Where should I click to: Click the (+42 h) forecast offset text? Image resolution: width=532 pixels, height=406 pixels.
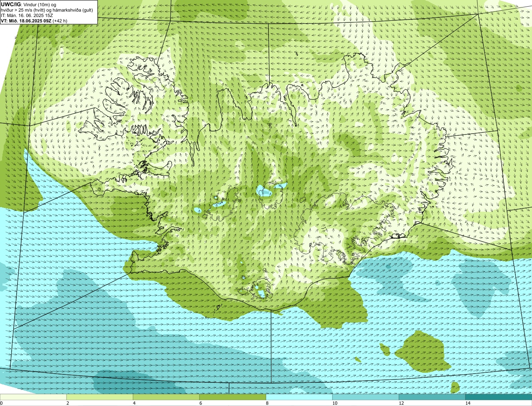click(60, 21)
